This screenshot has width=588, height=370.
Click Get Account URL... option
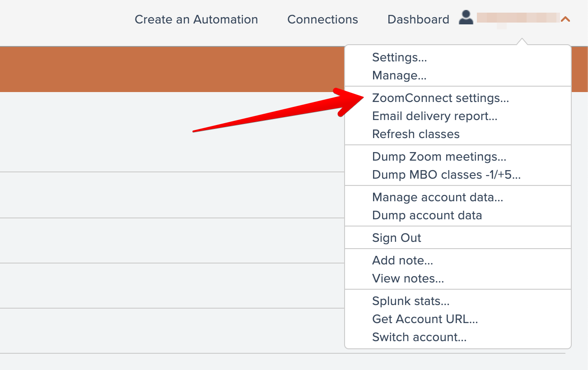point(425,319)
